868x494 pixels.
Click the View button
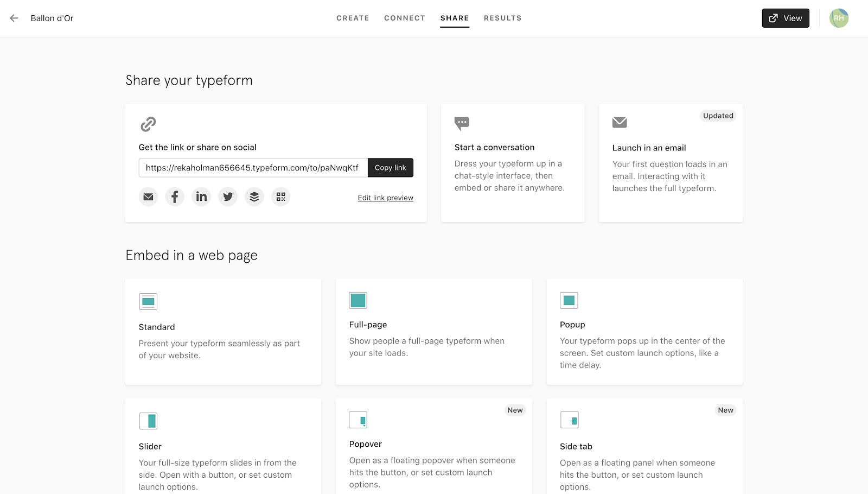[786, 18]
